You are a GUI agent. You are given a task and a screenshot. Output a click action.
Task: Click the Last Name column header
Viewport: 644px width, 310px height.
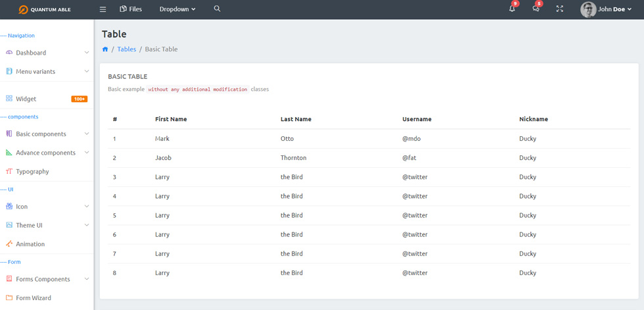pos(296,119)
